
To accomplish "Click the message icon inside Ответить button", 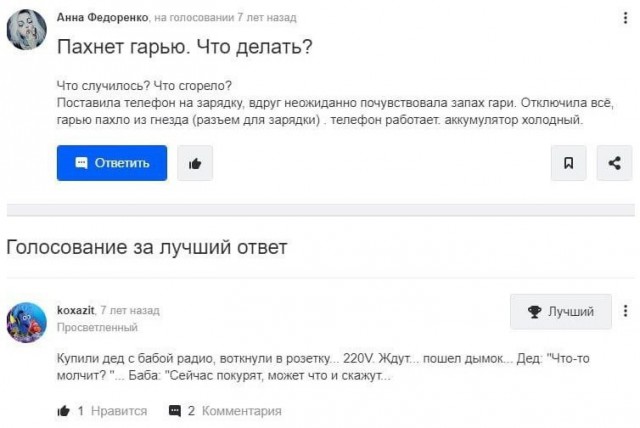I will (x=82, y=163).
